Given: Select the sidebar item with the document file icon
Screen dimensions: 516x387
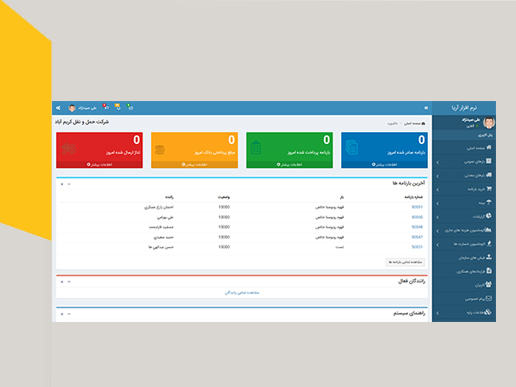Looking at the screenshot, I should pyautogui.click(x=464, y=271).
